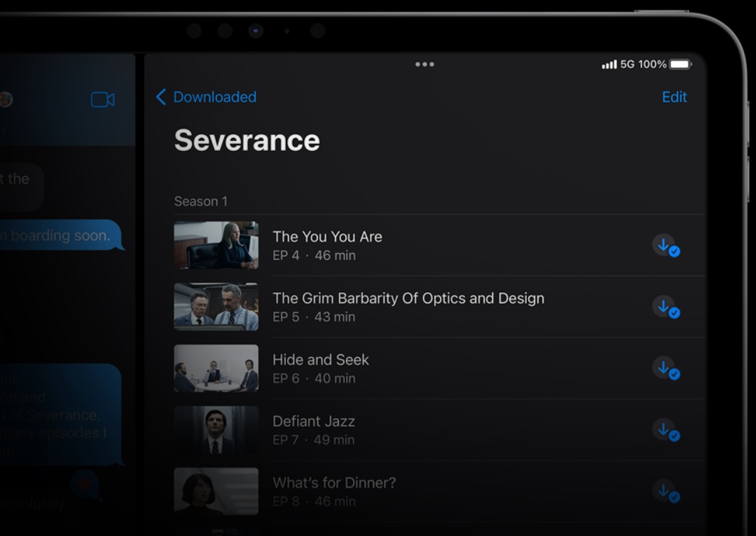Open The You You Are episode thumbnail

pos(216,245)
